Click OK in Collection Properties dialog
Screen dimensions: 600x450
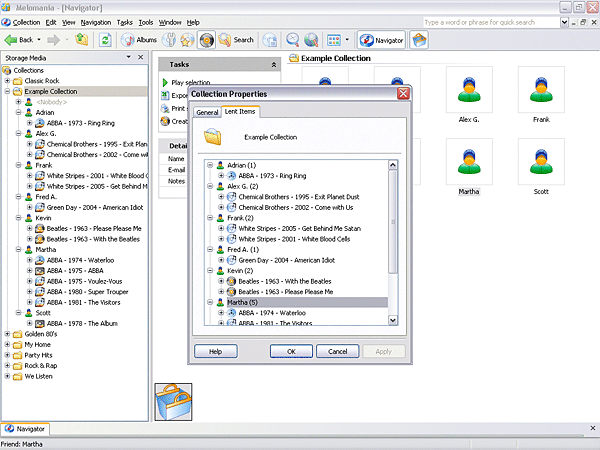point(290,351)
